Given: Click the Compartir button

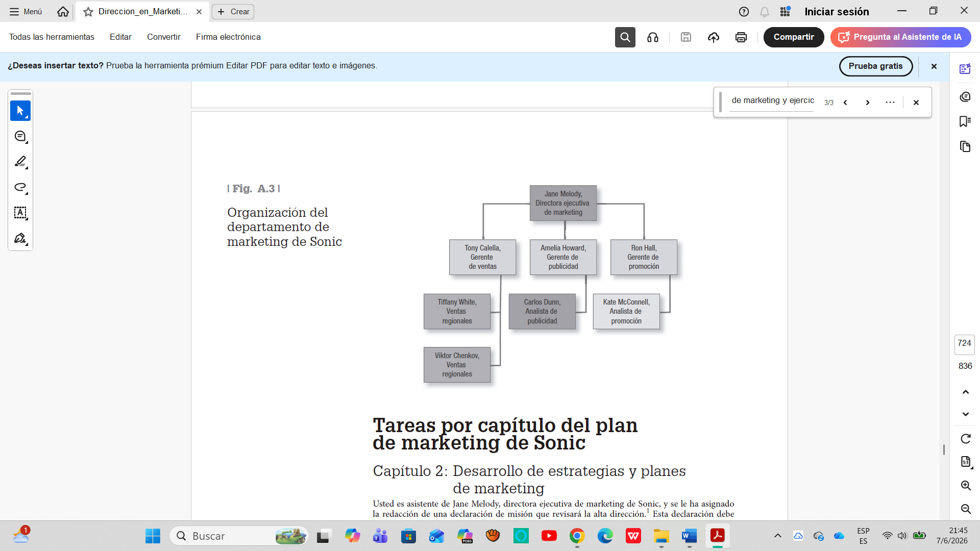Looking at the screenshot, I should (x=794, y=37).
